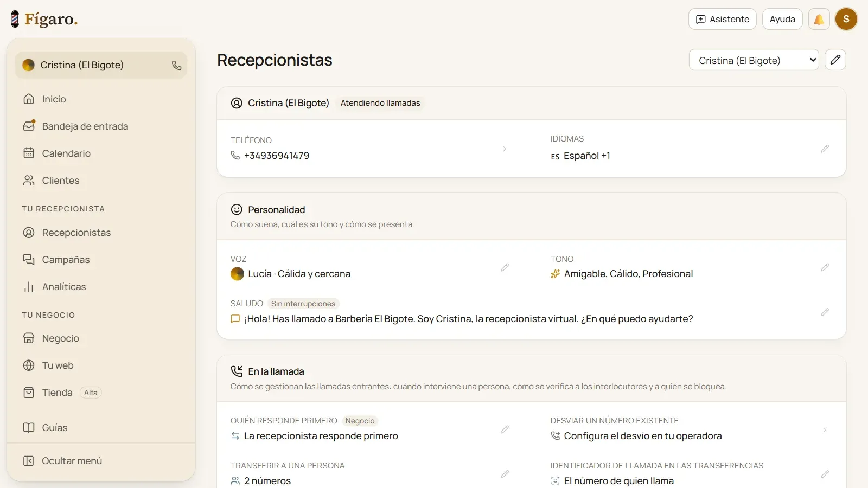Click the Fígaro barber pole logo
The height and width of the screenshot is (488, 868).
(x=15, y=19)
